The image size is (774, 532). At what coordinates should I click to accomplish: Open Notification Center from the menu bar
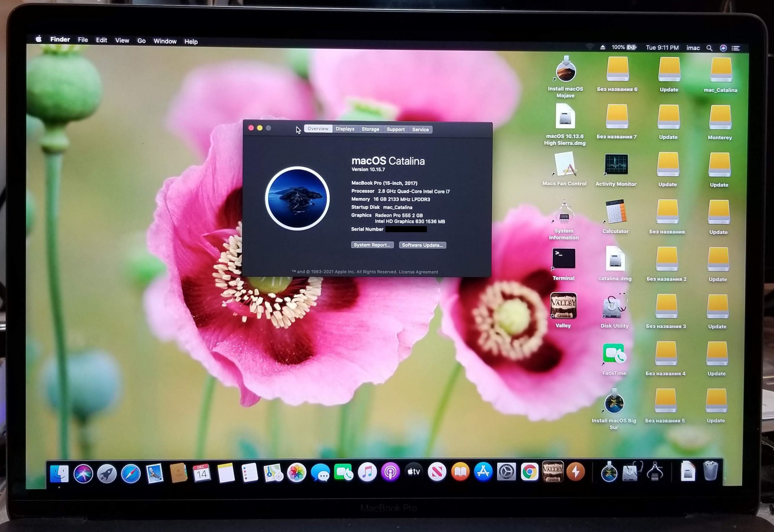pyautogui.click(x=735, y=48)
